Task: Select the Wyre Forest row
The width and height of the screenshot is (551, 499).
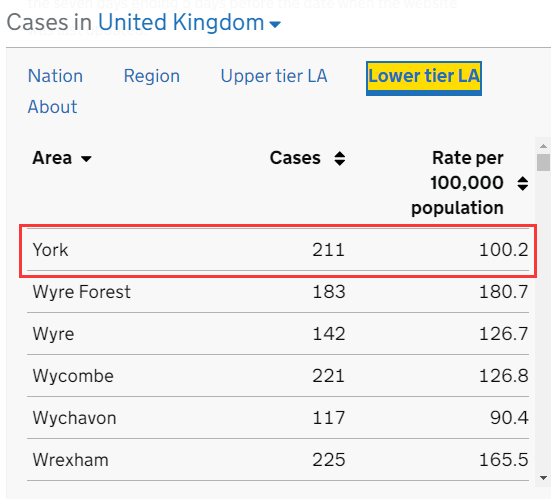Action: [x=278, y=292]
